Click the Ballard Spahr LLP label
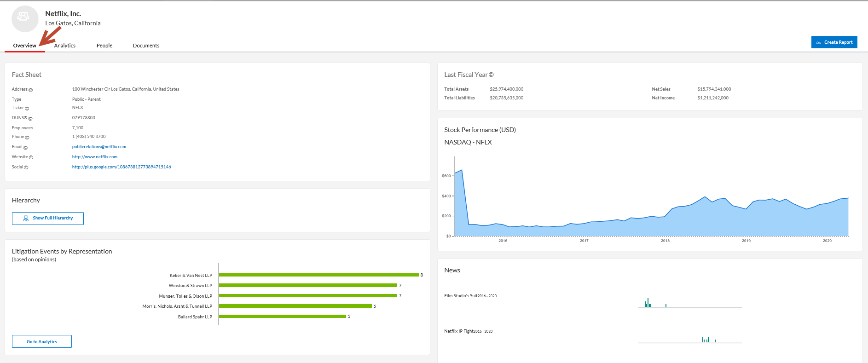This screenshot has width=868, height=363. click(195, 317)
